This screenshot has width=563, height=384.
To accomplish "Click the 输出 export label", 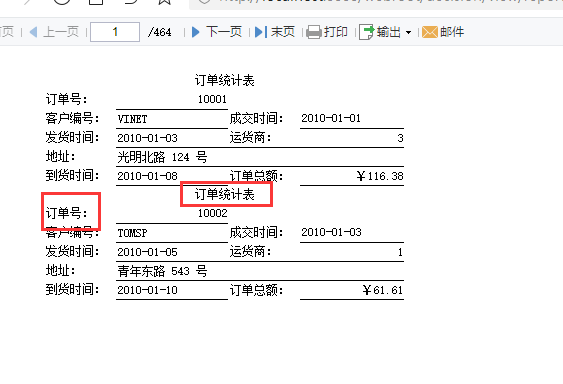I will (388, 32).
